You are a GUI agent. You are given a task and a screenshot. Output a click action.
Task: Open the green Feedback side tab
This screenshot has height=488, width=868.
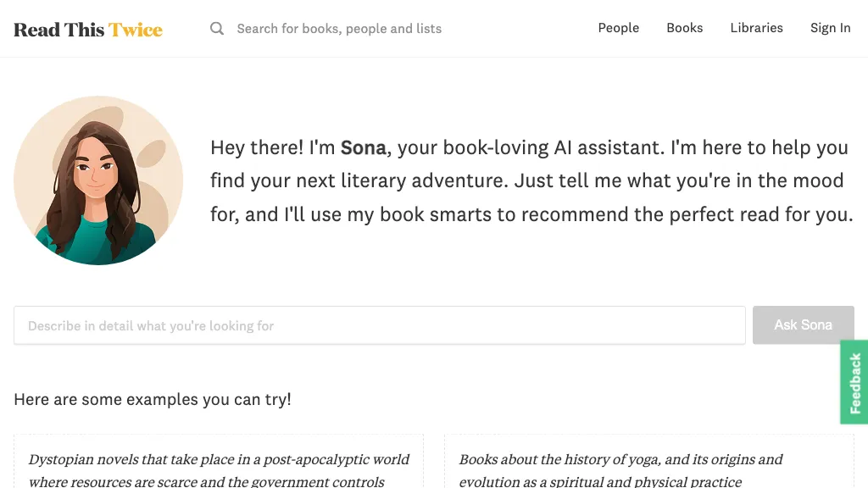[x=854, y=383]
